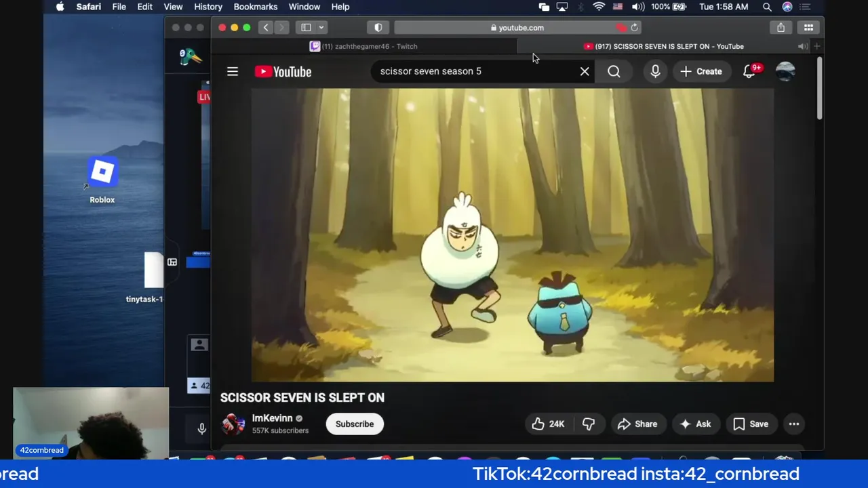Open the more actions three-dot menu
The height and width of the screenshot is (488, 868).
click(794, 424)
